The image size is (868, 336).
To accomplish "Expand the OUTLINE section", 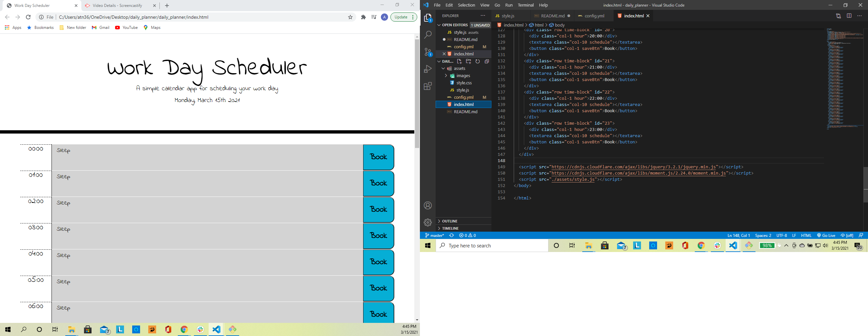I will coord(449,221).
